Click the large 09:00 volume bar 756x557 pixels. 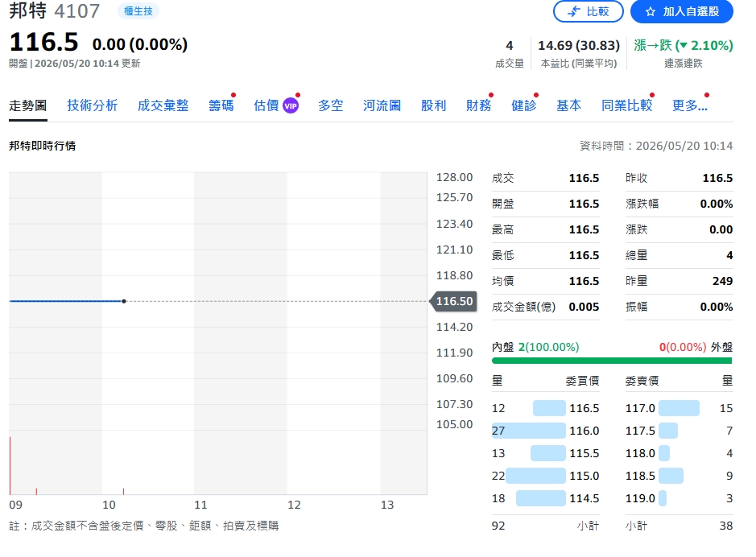[x=10, y=465]
